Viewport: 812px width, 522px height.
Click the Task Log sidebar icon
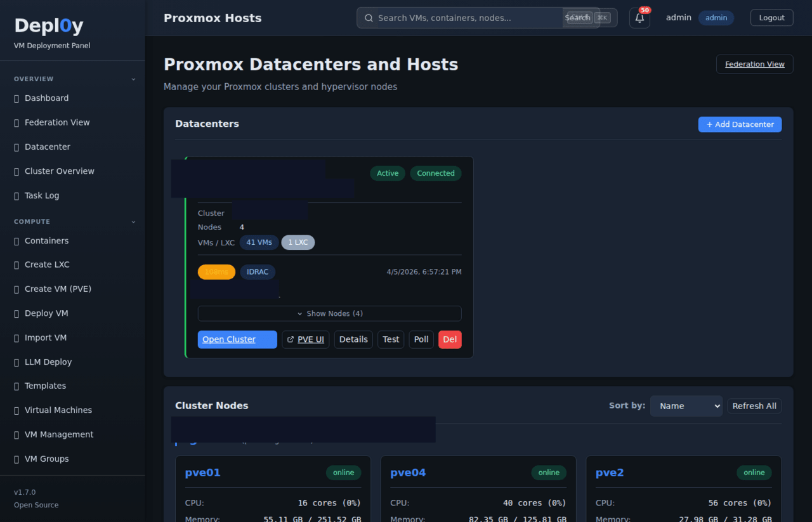tap(16, 196)
